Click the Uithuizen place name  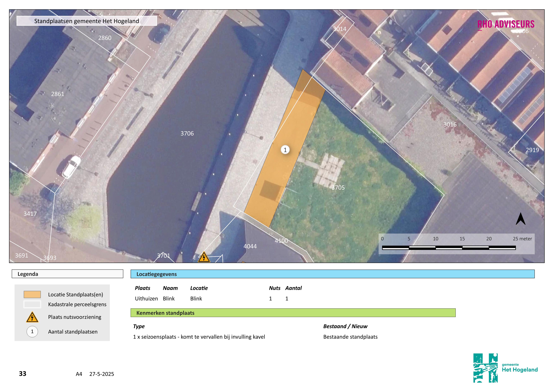click(146, 299)
